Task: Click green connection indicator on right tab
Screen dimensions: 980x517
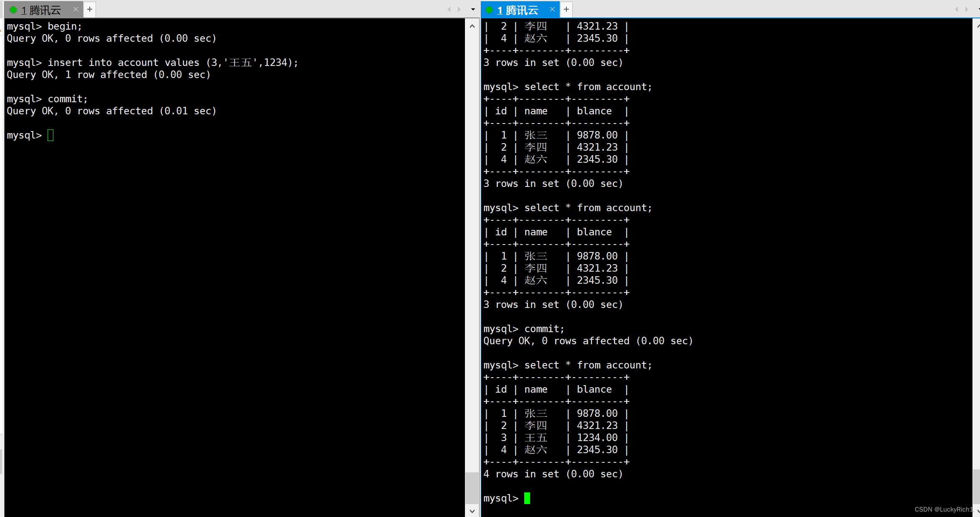Action: (x=490, y=10)
